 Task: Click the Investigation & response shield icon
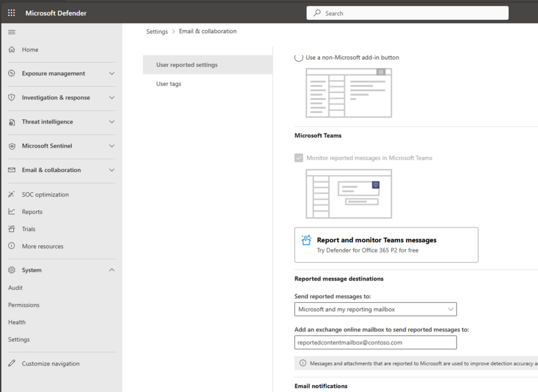pyautogui.click(x=12, y=97)
